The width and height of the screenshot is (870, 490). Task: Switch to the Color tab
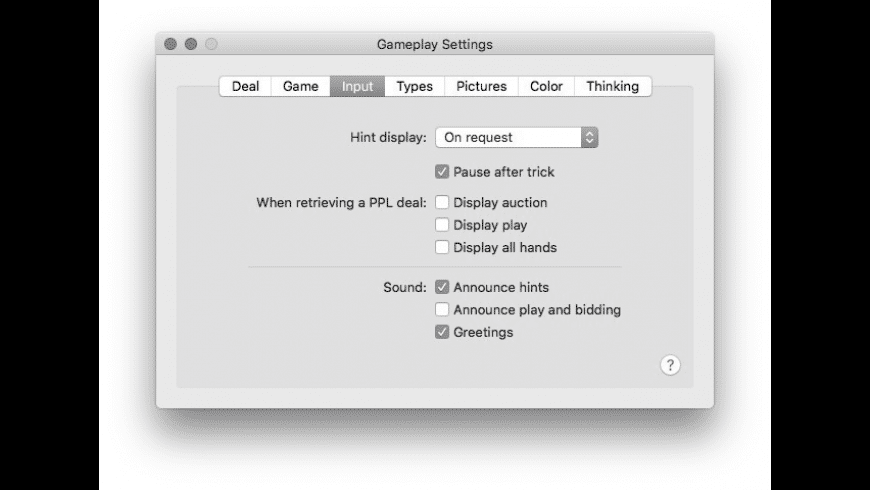tap(546, 86)
